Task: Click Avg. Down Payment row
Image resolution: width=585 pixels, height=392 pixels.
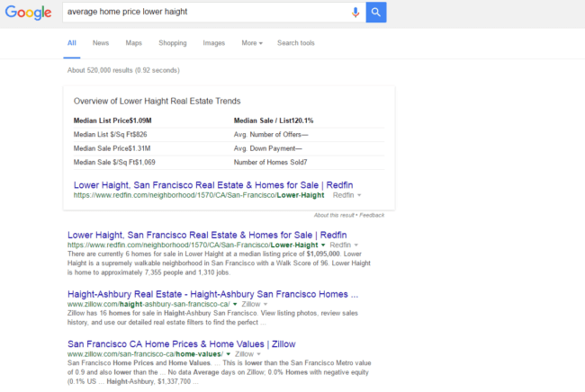Action: pyautogui.click(x=268, y=148)
